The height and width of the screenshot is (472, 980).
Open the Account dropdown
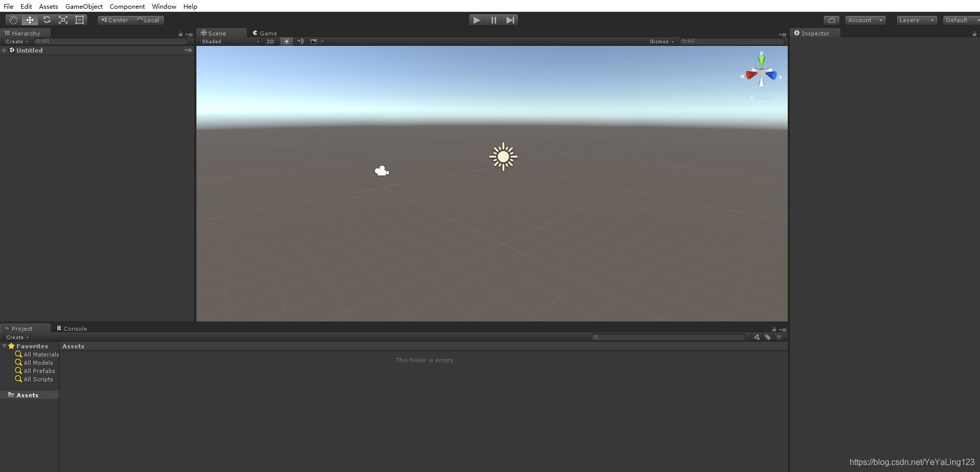(865, 20)
